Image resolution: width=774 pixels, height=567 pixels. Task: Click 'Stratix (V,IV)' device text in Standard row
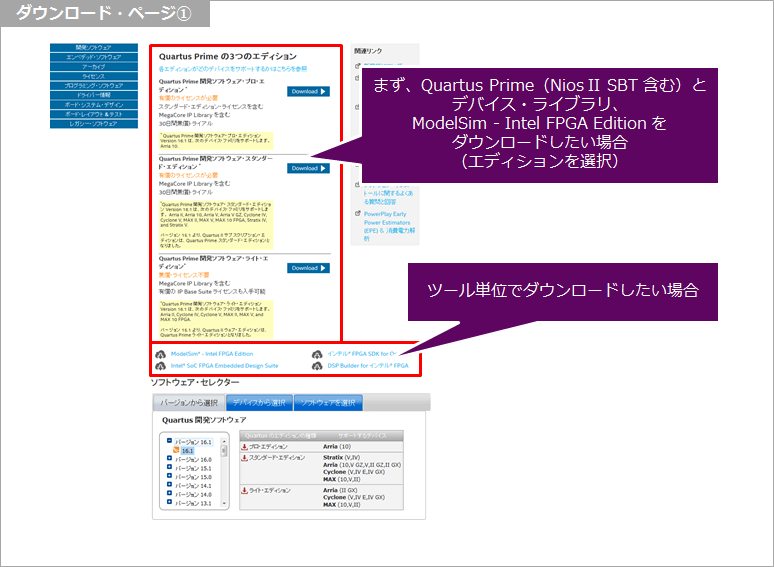tap(342, 458)
